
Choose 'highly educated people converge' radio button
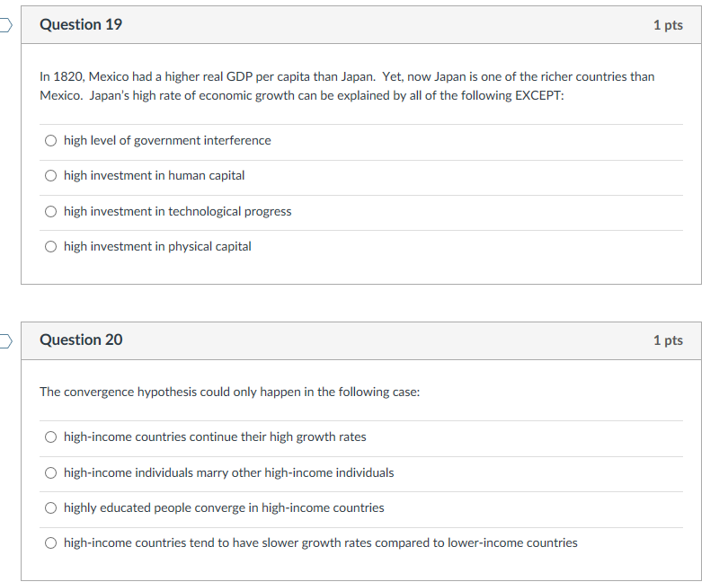[x=50, y=508]
